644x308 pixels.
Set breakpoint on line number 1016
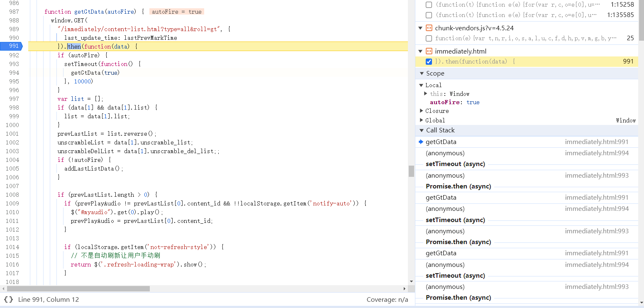click(x=12, y=264)
